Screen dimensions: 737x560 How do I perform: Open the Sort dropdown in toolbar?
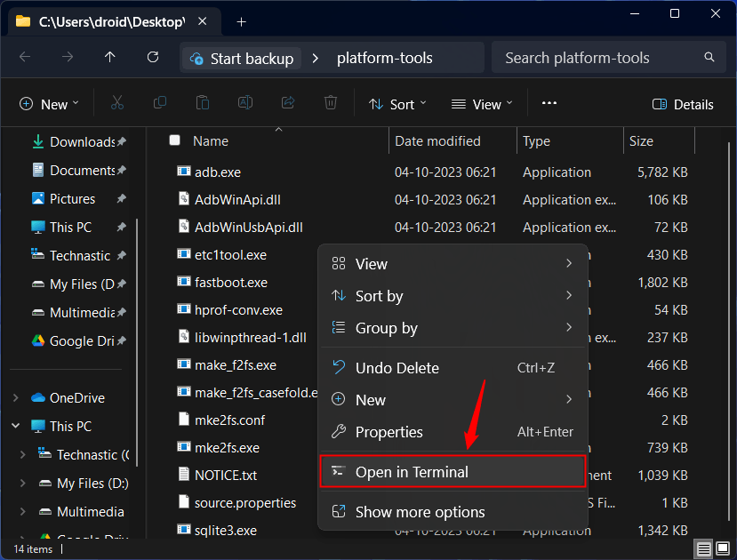[397, 104]
